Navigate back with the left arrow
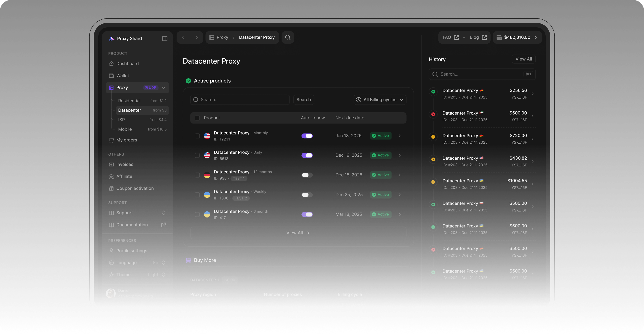The image size is (644, 334). click(x=183, y=37)
